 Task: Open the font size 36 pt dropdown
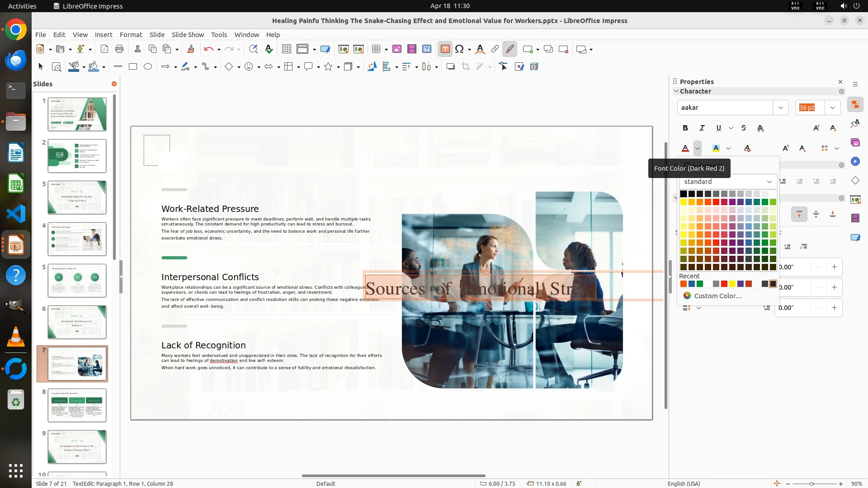[x=832, y=108]
